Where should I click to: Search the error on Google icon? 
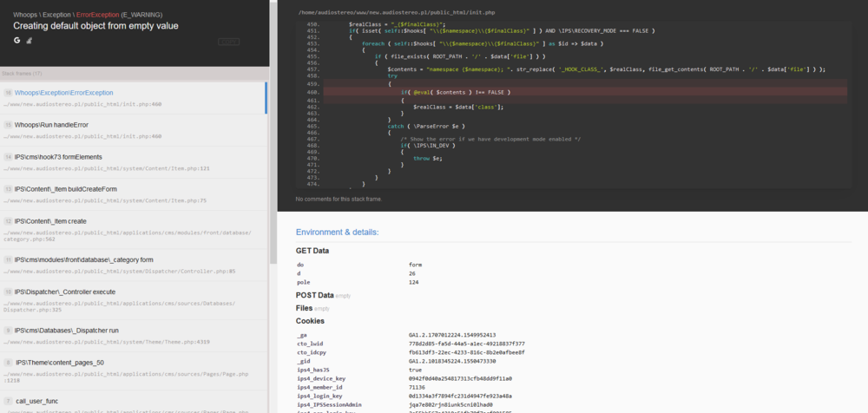[17, 41]
